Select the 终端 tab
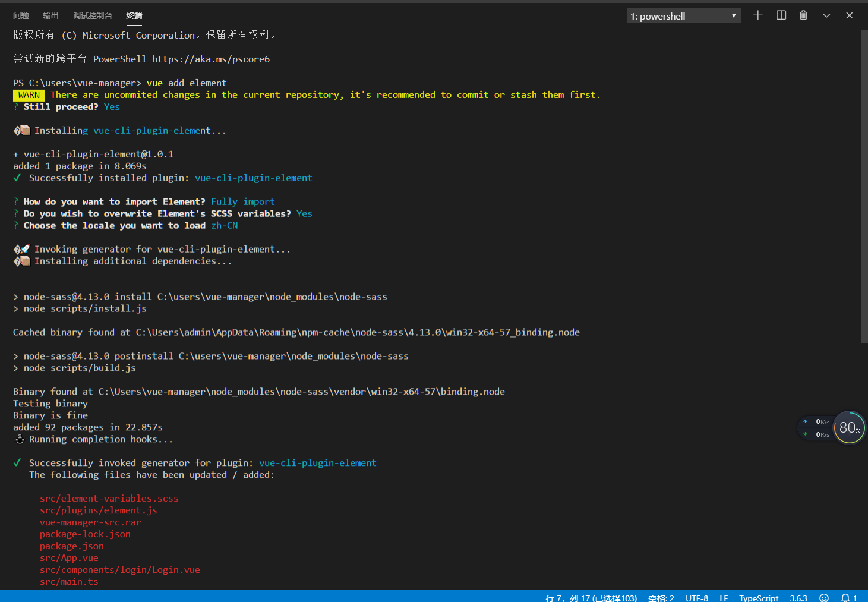The height and width of the screenshot is (602, 868). (134, 15)
